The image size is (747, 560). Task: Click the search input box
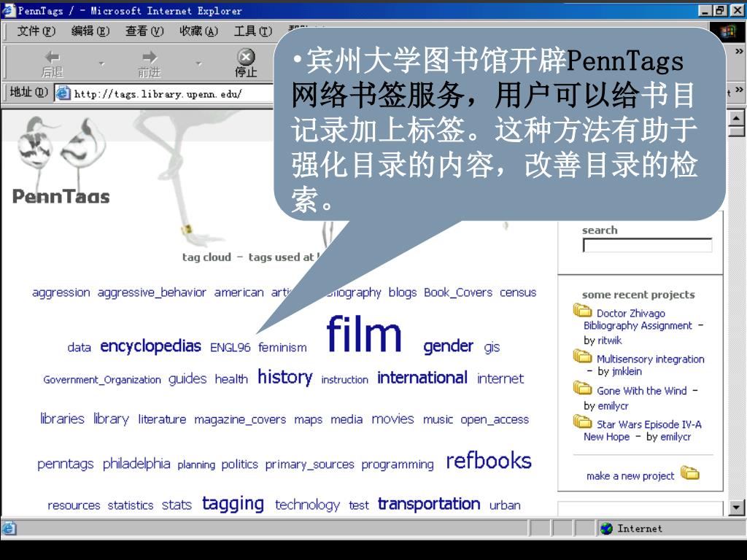pyautogui.click(x=647, y=245)
